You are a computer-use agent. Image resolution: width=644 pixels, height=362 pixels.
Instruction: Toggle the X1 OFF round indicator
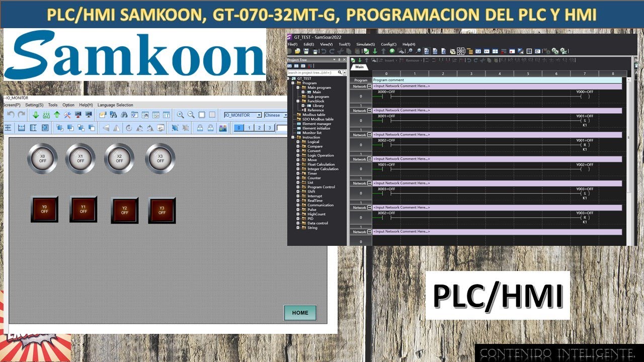click(x=80, y=158)
